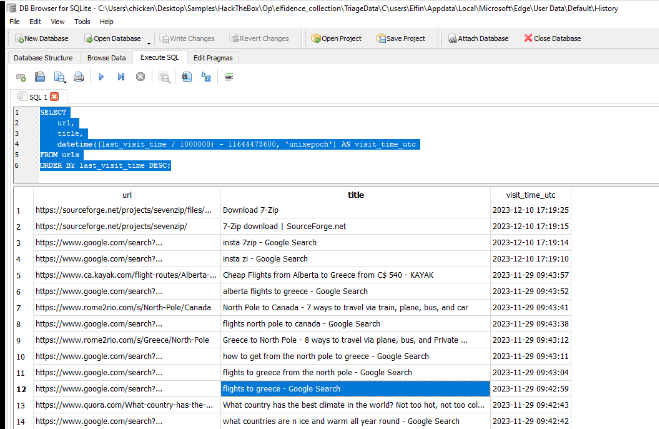Click the sourceforge.net/projects/sevenzip/files url cell

click(127, 210)
